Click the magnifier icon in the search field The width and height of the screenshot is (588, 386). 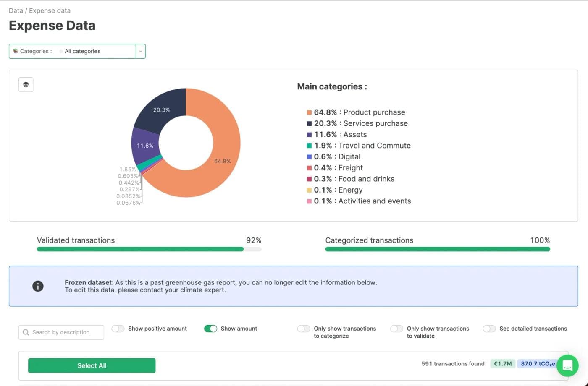point(26,332)
